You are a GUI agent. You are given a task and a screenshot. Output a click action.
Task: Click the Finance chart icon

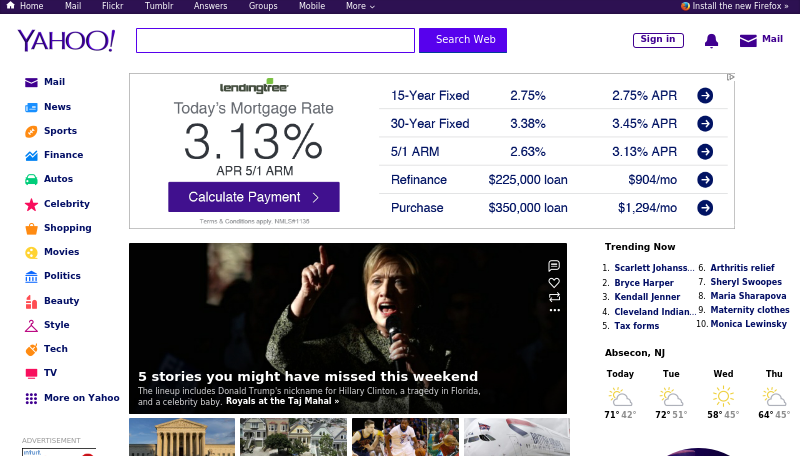coord(31,155)
